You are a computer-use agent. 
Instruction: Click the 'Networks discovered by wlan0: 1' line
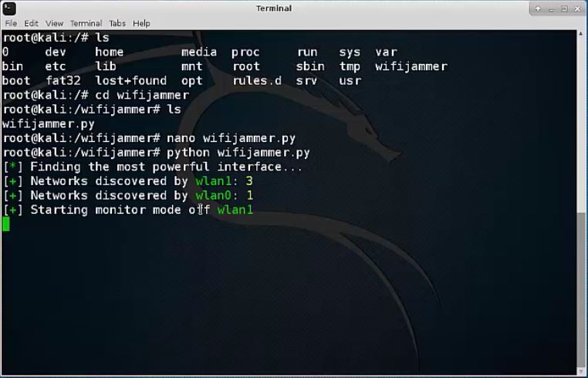(x=128, y=195)
